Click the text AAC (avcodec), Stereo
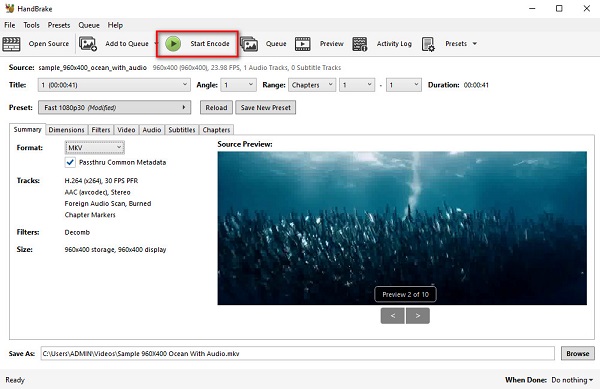The height and width of the screenshot is (389, 600). [98, 192]
